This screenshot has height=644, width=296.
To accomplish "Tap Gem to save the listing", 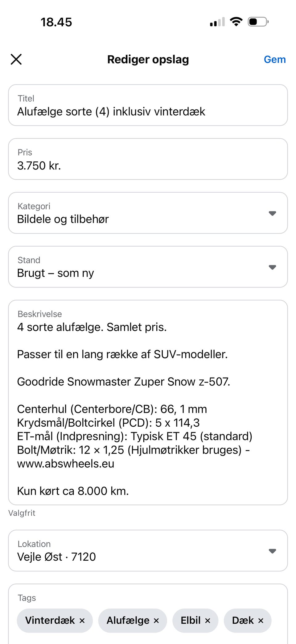I will coord(274,59).
